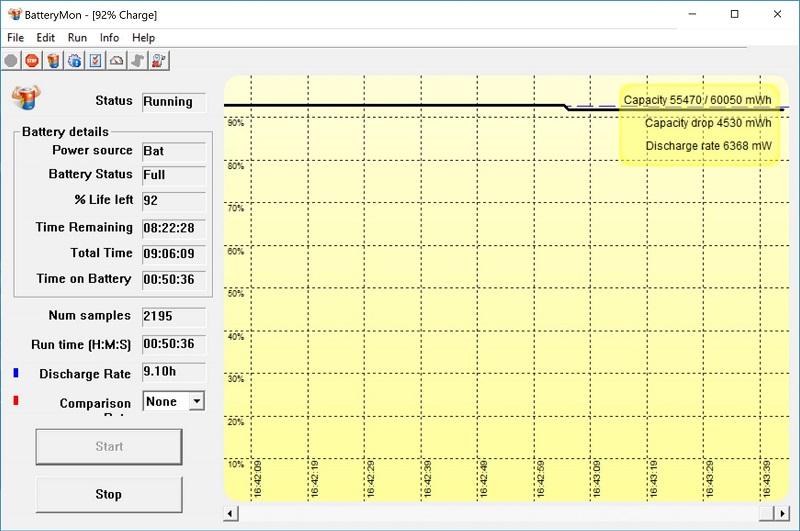Open the Help menu

coord(143,38)
